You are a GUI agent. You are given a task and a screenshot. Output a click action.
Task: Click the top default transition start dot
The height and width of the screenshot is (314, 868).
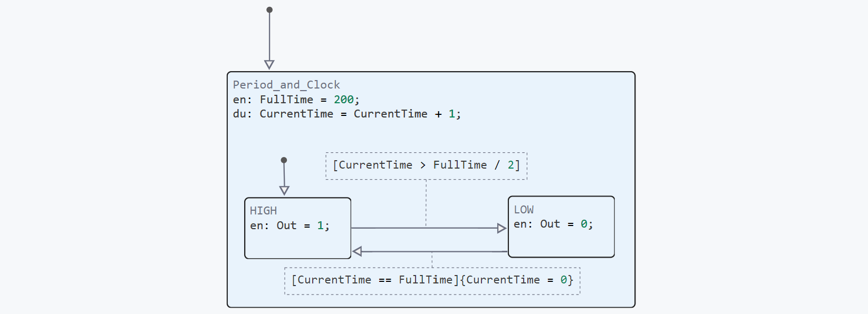[269, 10]
